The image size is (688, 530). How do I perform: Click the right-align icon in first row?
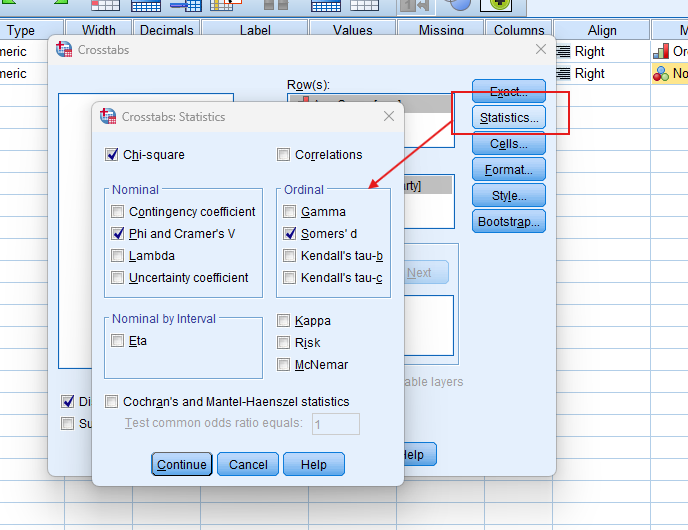click(x=563, y=51)
